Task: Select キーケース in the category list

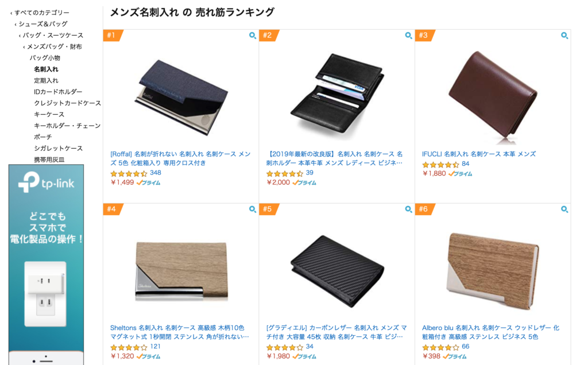Action: [49, 114]
